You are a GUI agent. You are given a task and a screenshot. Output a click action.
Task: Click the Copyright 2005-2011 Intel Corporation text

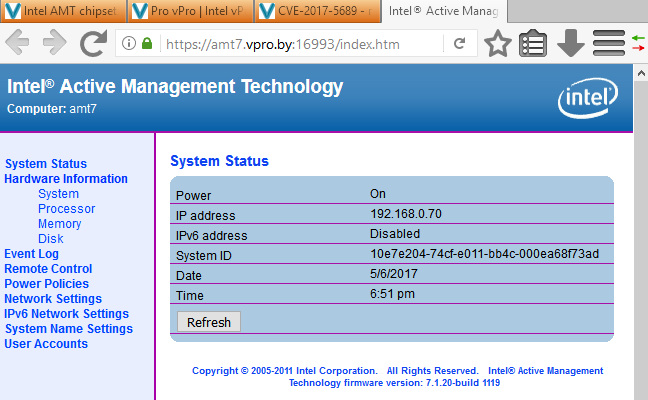coord(285,371)
